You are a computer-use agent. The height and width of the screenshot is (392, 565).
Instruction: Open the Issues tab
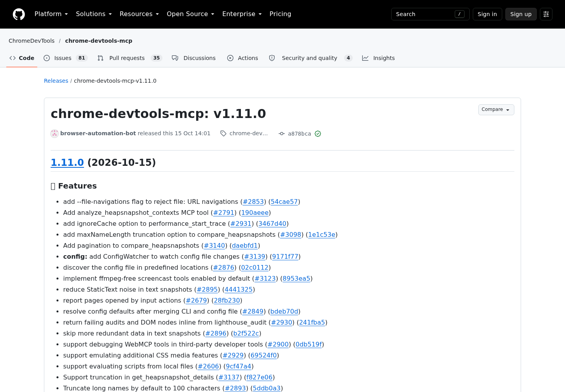pyautogui.click(x=65, y=58)
